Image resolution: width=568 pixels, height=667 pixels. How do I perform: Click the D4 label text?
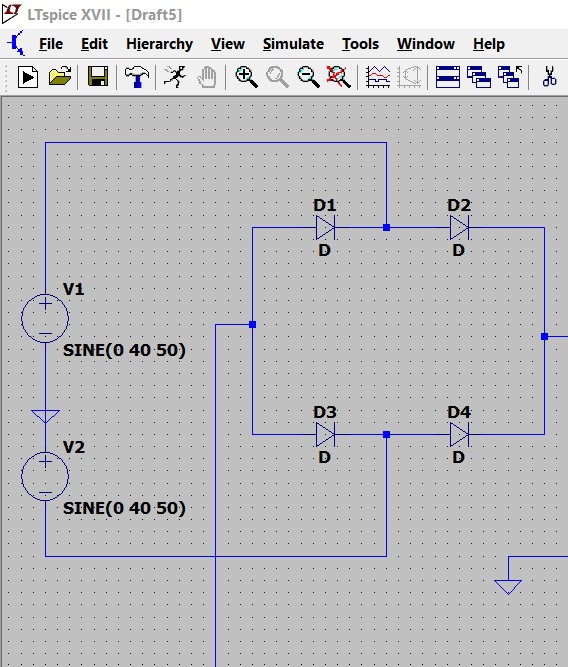point(459,412)
